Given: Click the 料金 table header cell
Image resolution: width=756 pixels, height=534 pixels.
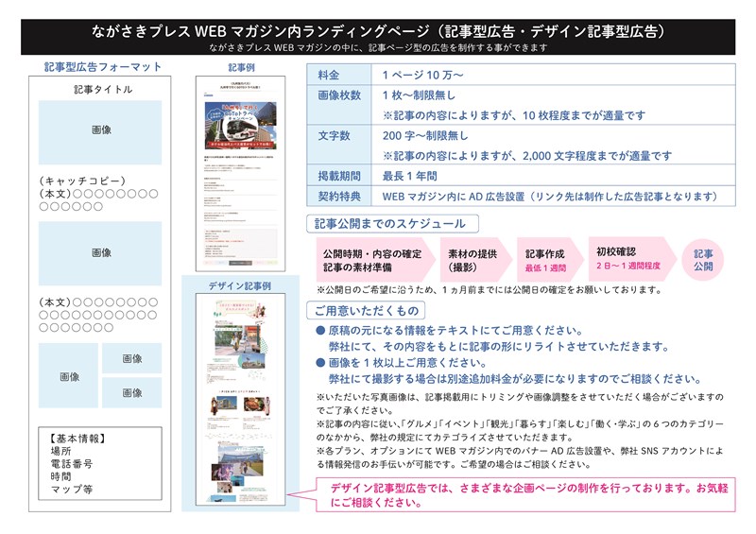Looking at the screenshot, I should tap(339, 75).
